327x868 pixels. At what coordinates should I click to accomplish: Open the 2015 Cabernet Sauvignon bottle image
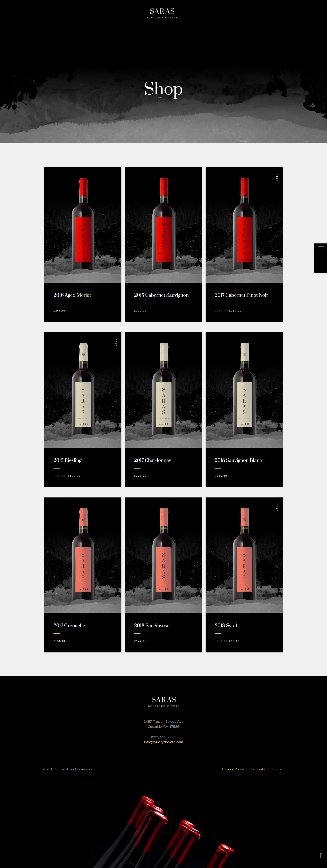pos(163,225)
